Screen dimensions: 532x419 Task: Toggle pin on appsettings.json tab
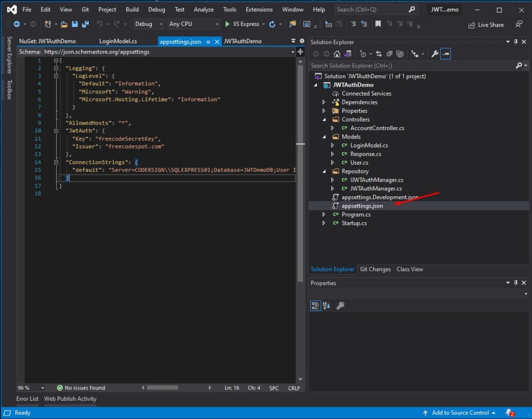coord(208,42)
